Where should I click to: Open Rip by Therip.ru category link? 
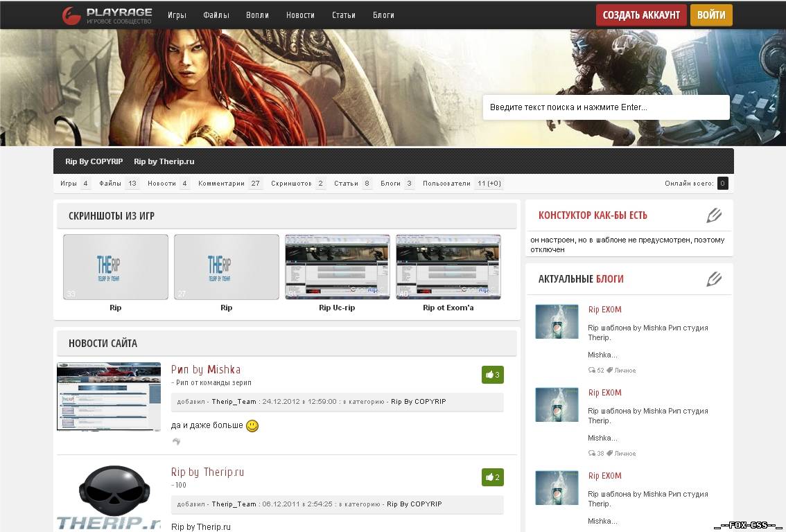click(x=164, y=161)
